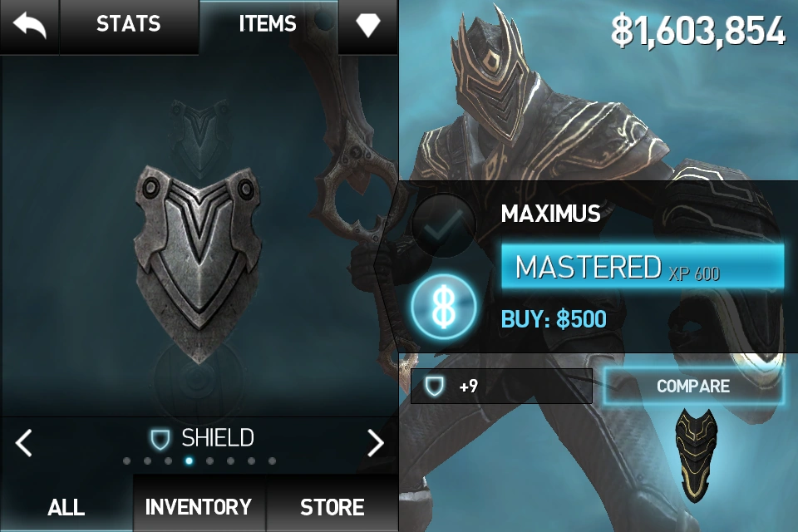The image size is (798, 532).
Task: Select the first page indicator dot
Action: tap(126, 461)
